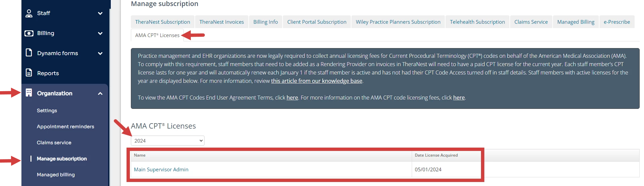Click the Organization building icon
Viewport: 644px width, 186px height.
pos(29,93)
